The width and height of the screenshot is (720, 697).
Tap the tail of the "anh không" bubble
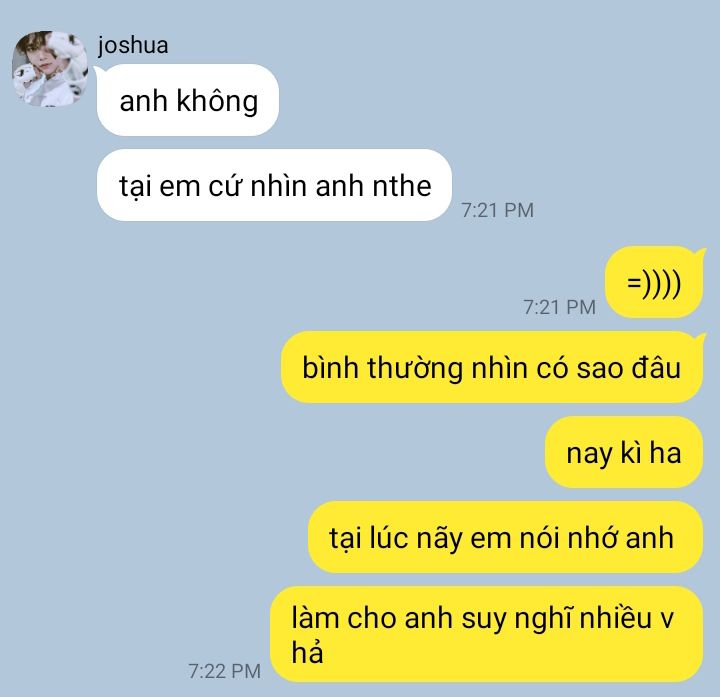pyautogui.click(x=99, y=71)
